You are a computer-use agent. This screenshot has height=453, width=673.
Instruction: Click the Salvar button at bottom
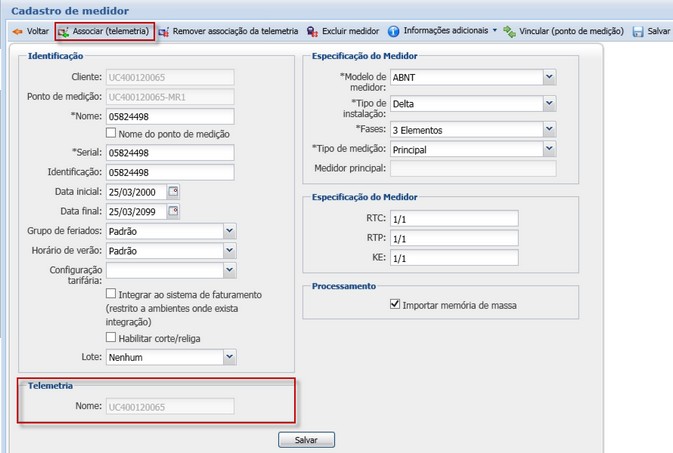(306, 440)
